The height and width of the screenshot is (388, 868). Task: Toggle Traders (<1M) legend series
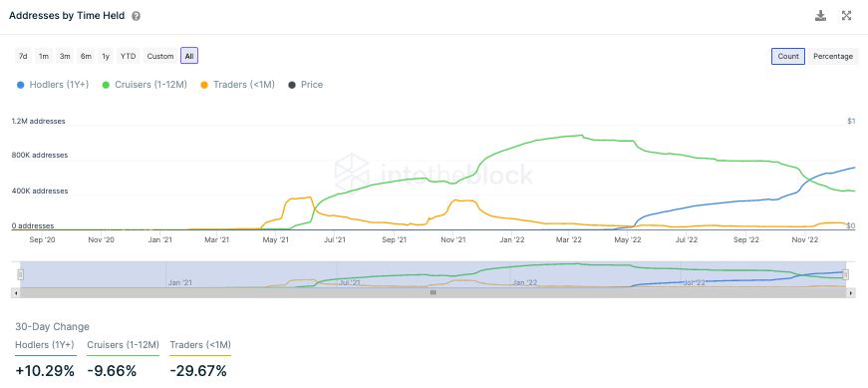click(238, 85)
